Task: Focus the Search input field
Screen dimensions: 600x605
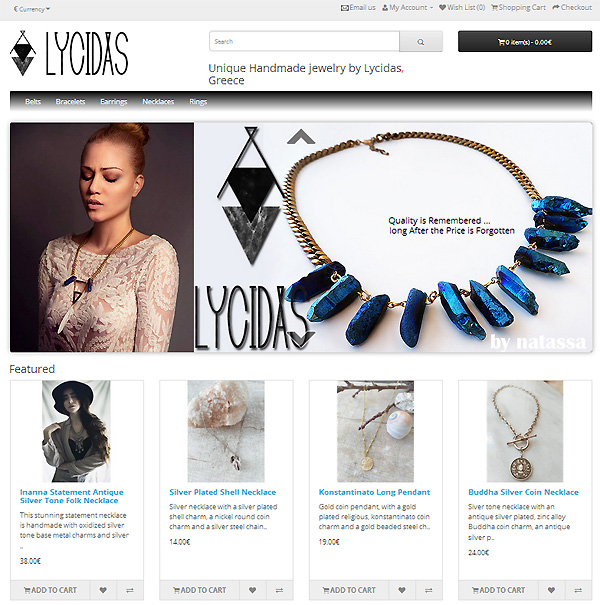Action: click(x=304, y=41)
